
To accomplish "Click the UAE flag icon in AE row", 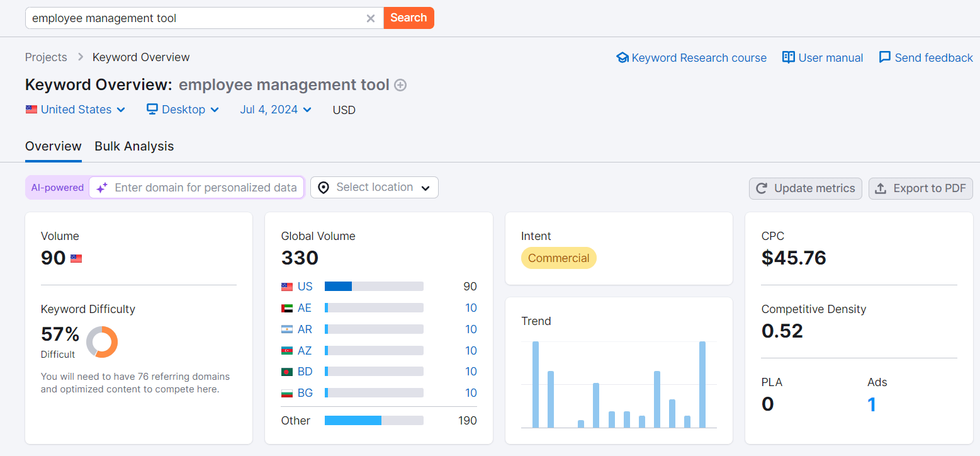I will point(287,309).
